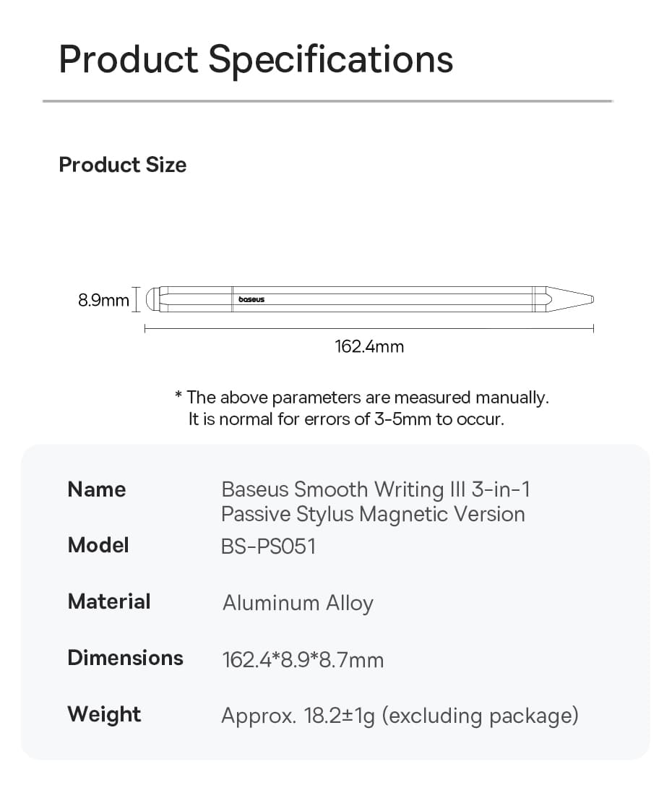Select the Aluminum Alloy value
The image size is (672, 793).
298,603
